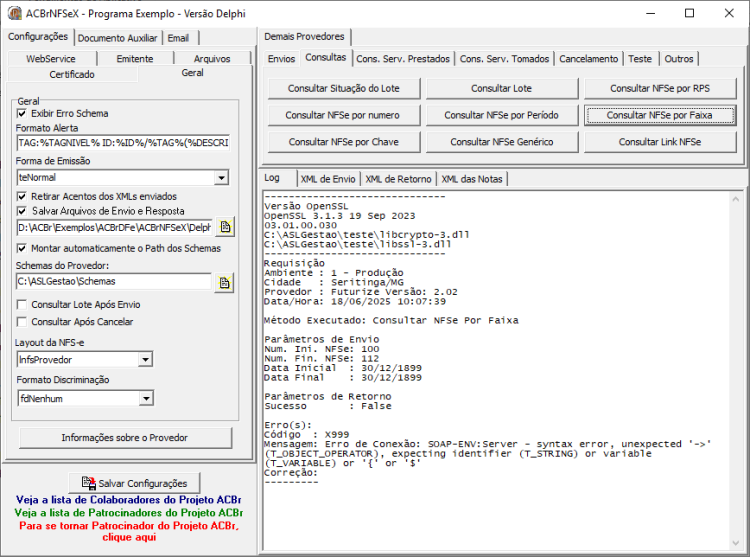
Task: Tick the Consultar Após Cancelar checkbox
Action: (x=22, y=322)
